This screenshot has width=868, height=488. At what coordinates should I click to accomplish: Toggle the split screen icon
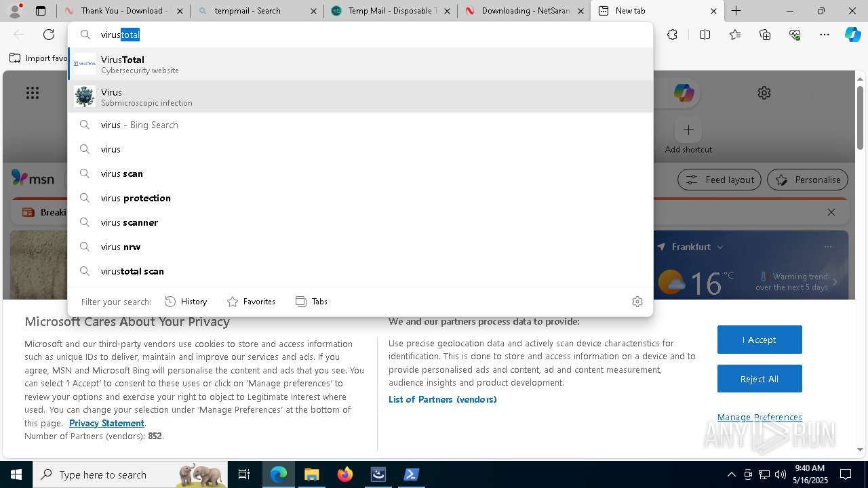pyautogui.click(x=705, y=35)
